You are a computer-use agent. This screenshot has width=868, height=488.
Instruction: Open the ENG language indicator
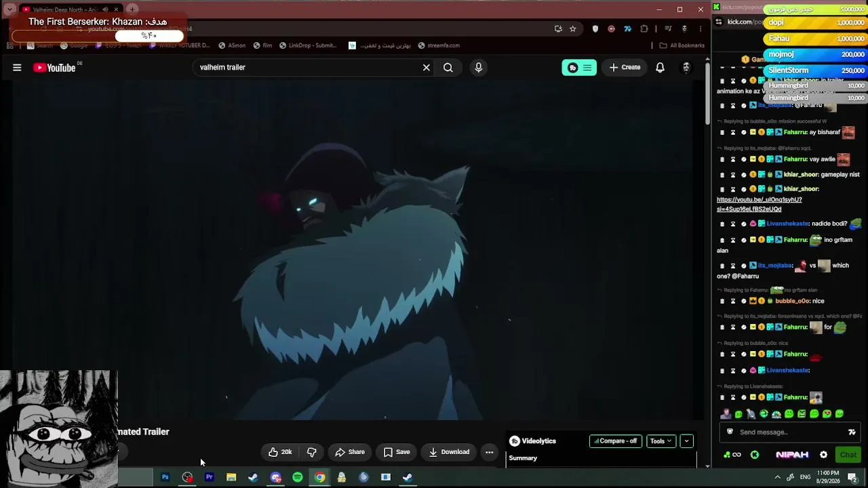coord(806,477)
